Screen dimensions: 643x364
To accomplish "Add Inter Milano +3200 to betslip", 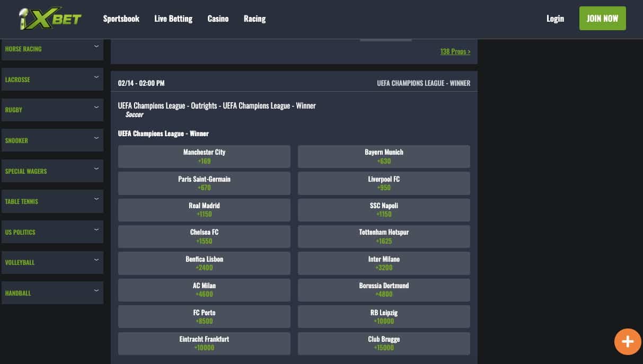I will click(384, 263).
